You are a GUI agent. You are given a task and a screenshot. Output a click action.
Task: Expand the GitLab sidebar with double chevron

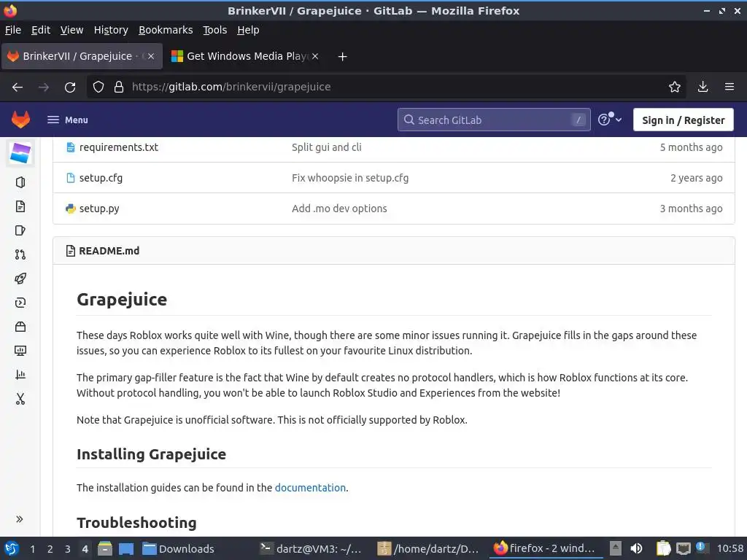[20, 519]
